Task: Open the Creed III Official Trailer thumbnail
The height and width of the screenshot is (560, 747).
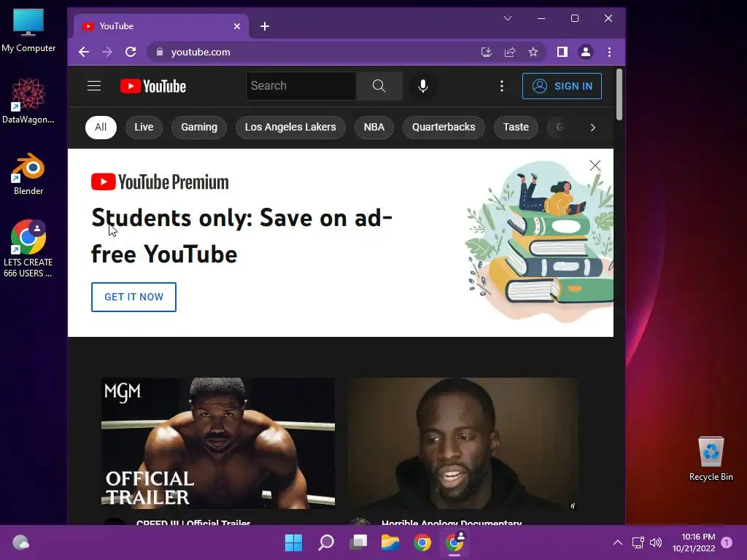Action: pyautogui.click(x=218, y=443)
